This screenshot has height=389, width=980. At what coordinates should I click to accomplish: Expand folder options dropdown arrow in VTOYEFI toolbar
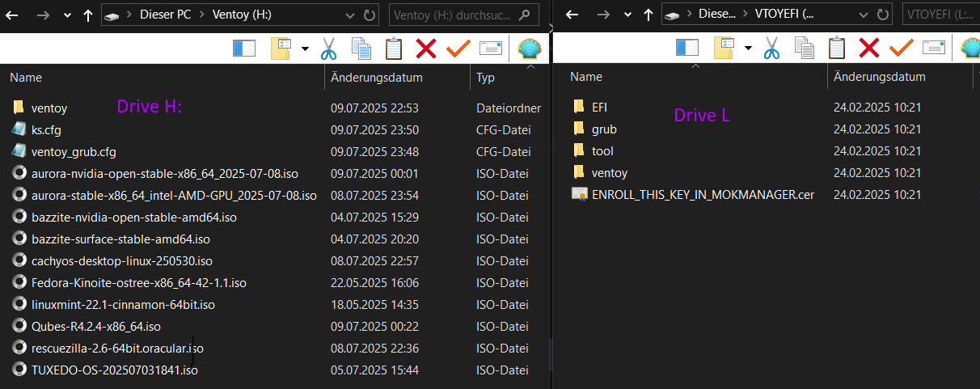[x=748, y=49]
